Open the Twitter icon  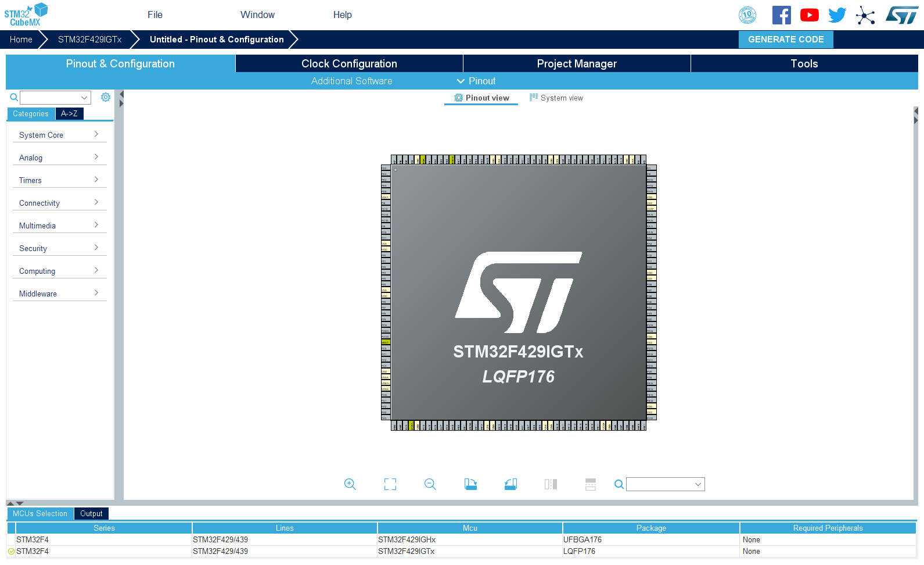pos(837,15)
